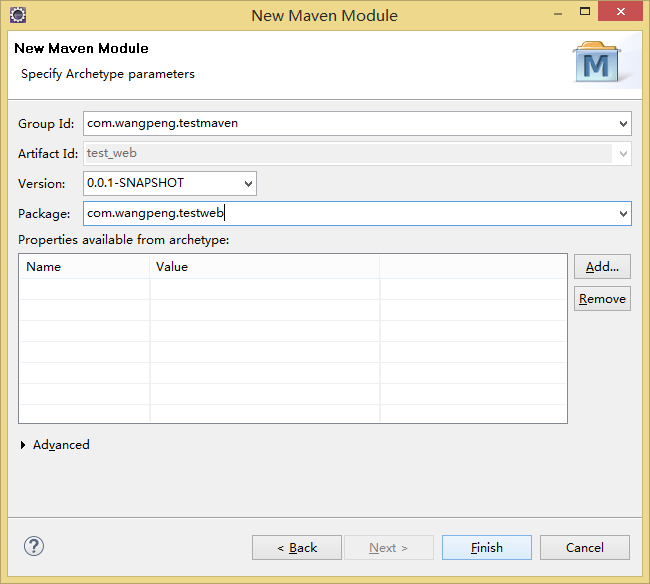Click the Eclipse icon in the title bar
Viewport: 650px width, 584px height.
[18, 15]
